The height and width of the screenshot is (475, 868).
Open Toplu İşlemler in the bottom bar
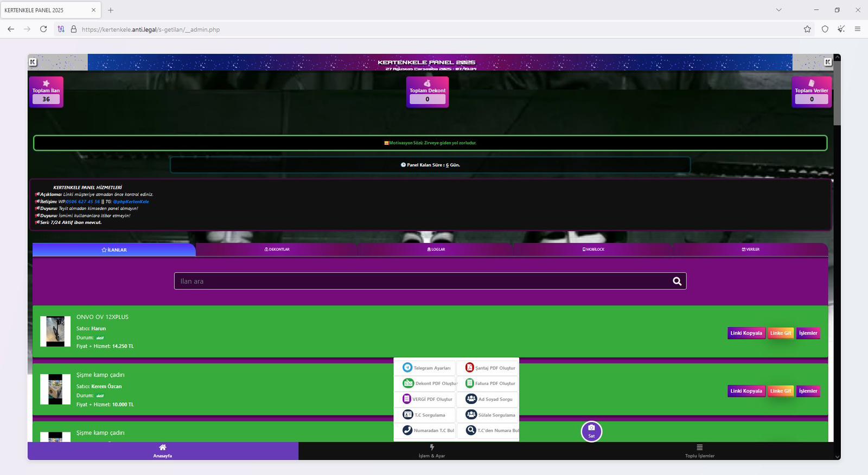pyautogui.click(x=699, y=451)
